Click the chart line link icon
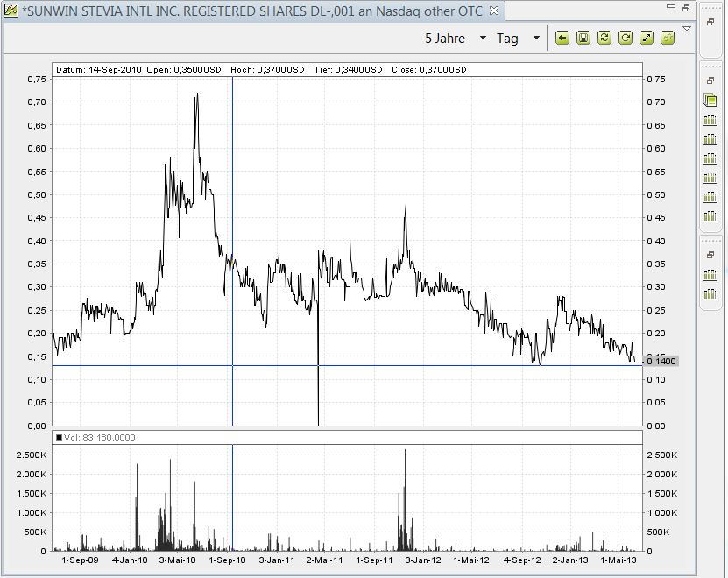 [668, 38]
